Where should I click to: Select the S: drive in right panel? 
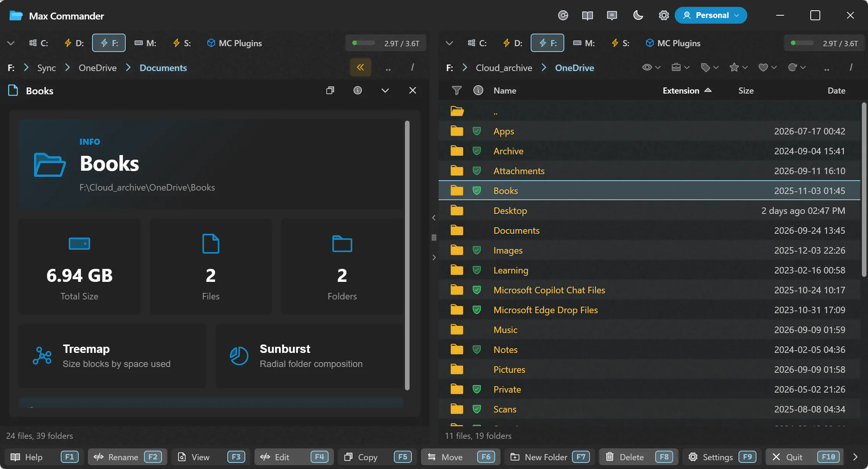(620, 43)
